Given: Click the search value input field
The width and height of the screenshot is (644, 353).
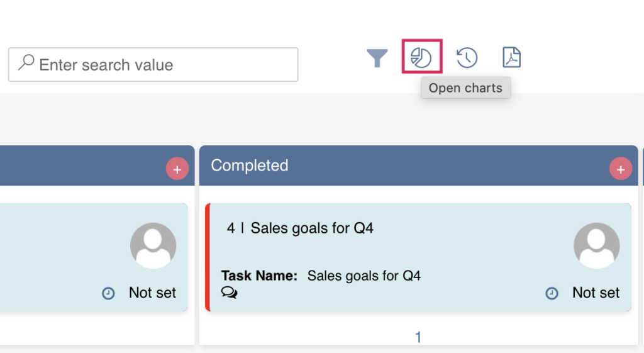Looking at the screenshot, I should click(153, 65).
